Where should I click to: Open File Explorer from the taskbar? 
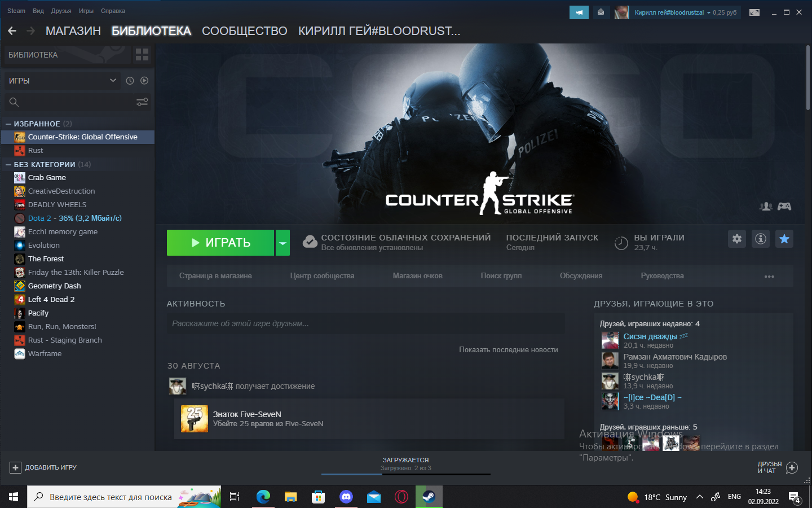[291, 497]
